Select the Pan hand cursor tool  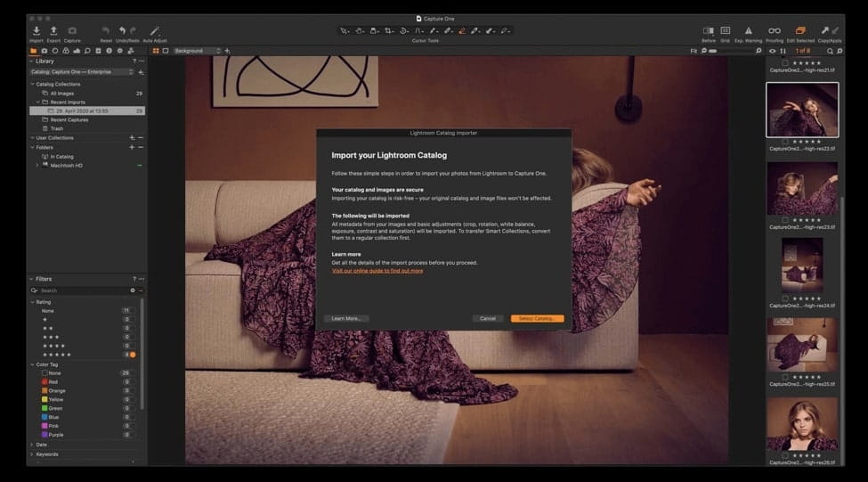360,31
